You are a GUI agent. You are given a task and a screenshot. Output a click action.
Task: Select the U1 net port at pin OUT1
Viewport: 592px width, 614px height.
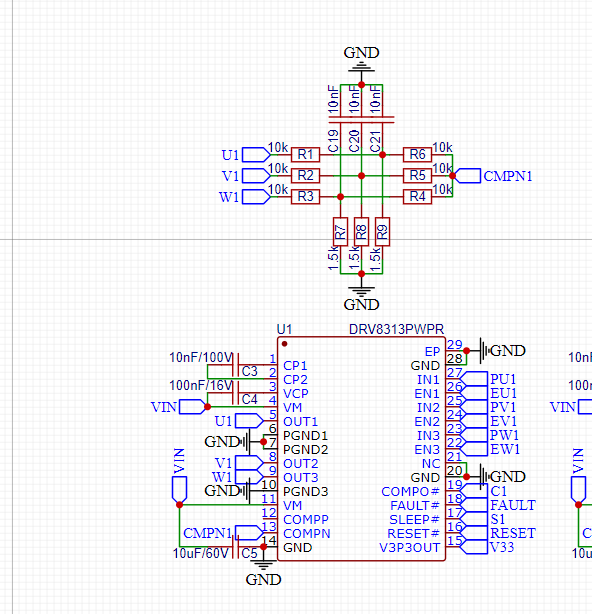[249, 421]
